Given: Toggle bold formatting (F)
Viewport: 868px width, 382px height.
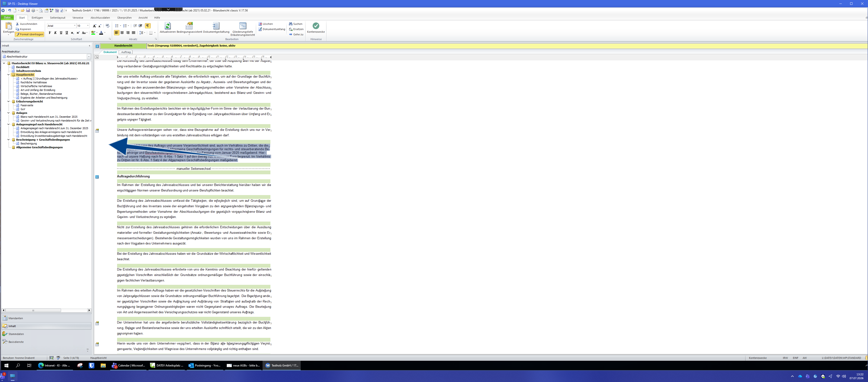Looking at the screenshot, I should (50, 33).
